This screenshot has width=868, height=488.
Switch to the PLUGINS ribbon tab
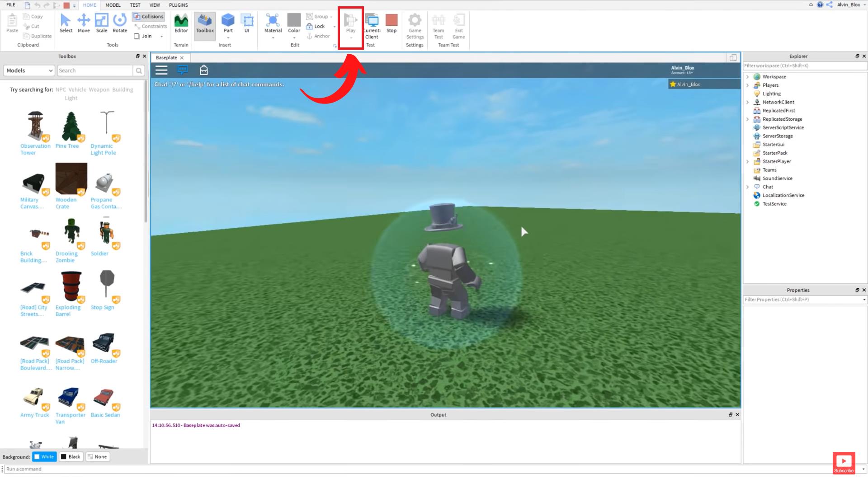[x=179, y=5]
